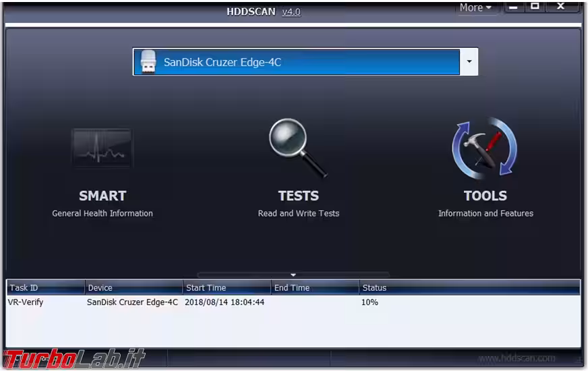Collapse the task panel with small arrow
588x371 pixels.
(293, 275)
